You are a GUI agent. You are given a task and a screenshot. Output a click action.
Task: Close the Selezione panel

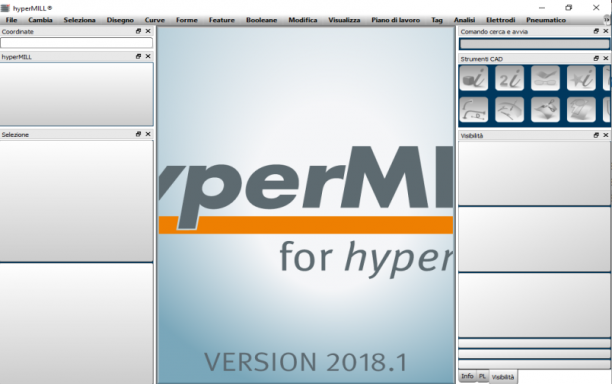pos(148,134)
